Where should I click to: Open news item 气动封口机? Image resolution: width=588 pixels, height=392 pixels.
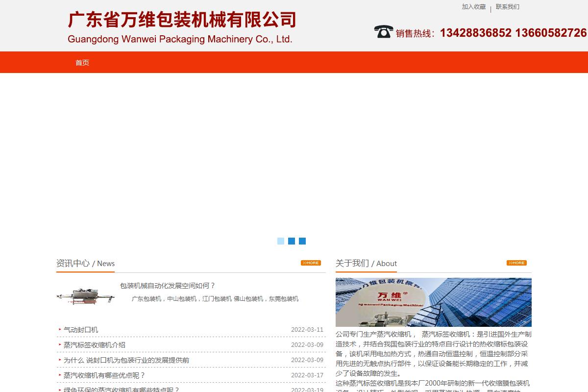(81, 330)
